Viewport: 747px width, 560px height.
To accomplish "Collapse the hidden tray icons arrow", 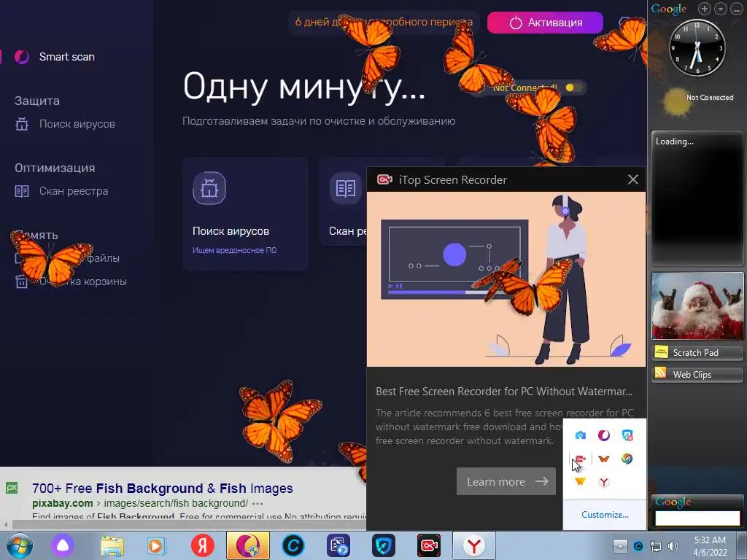I will coord(620,546).
